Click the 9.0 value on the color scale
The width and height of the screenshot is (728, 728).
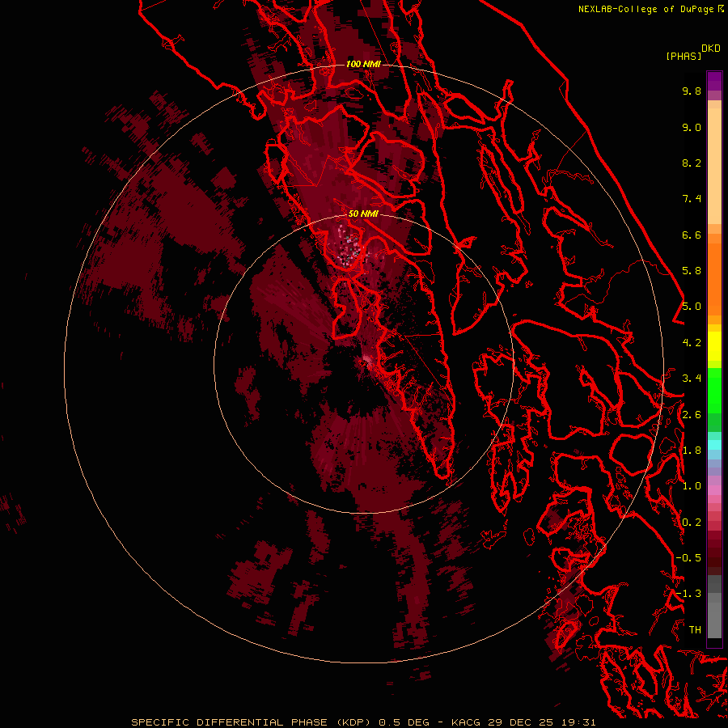click(x=692, y=127)
